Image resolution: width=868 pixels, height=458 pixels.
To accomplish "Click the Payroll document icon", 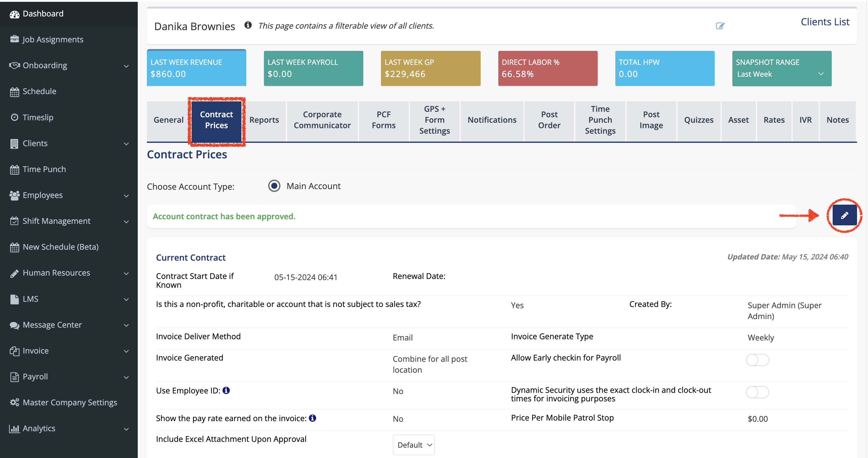I will [14, 377].
